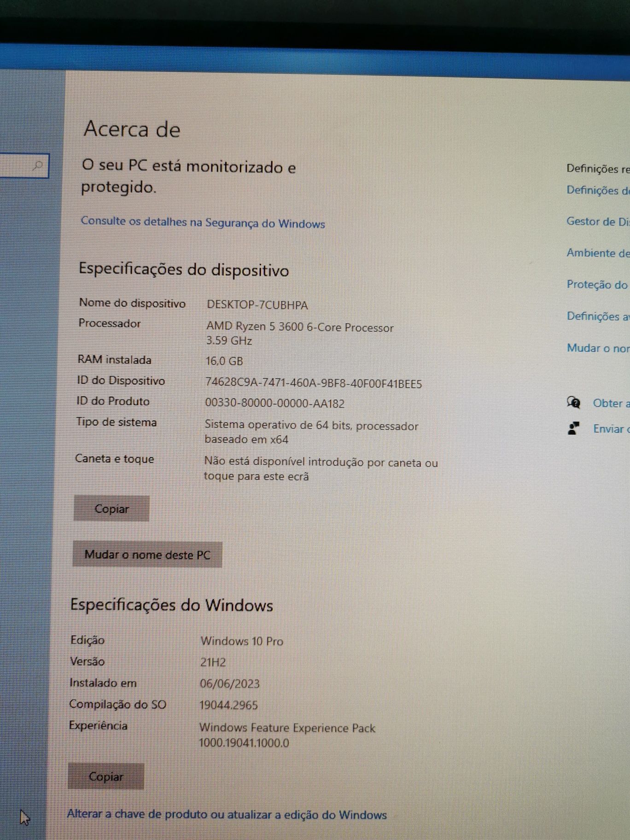The height and width of the screenshot is (840, 630).
Task: Open the Obter ajuda link
Action: click(x=611, y=403)
